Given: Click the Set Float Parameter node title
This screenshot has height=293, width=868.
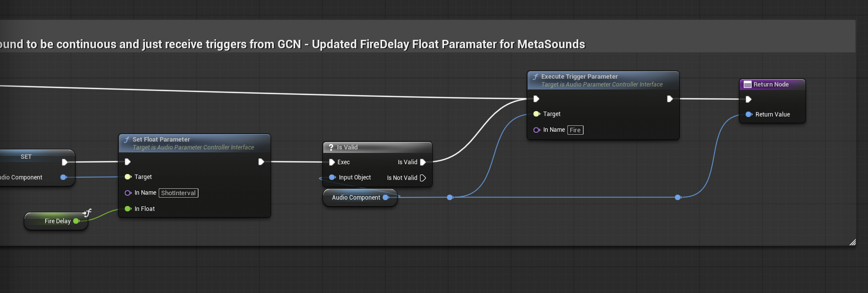Looking at the screenshot, I should 161,140.
